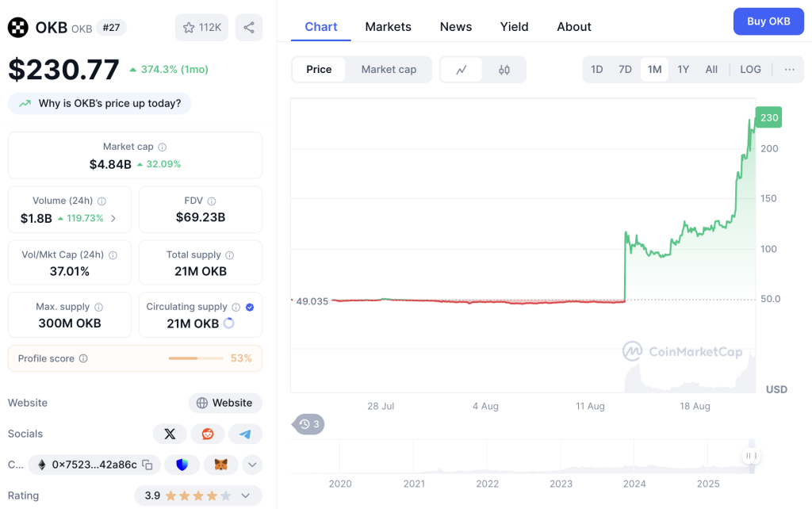
Task: Click the #27 rank badge
Action: (x=111, y=28)
